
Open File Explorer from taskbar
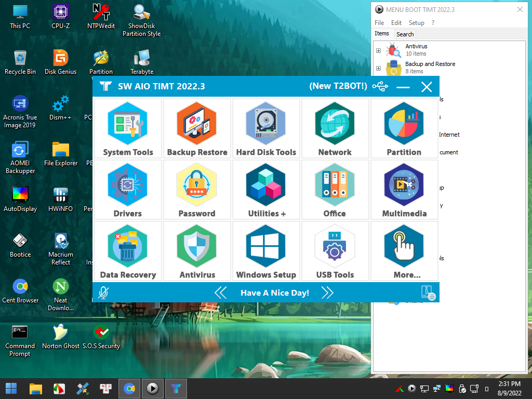tap(36, 389)
